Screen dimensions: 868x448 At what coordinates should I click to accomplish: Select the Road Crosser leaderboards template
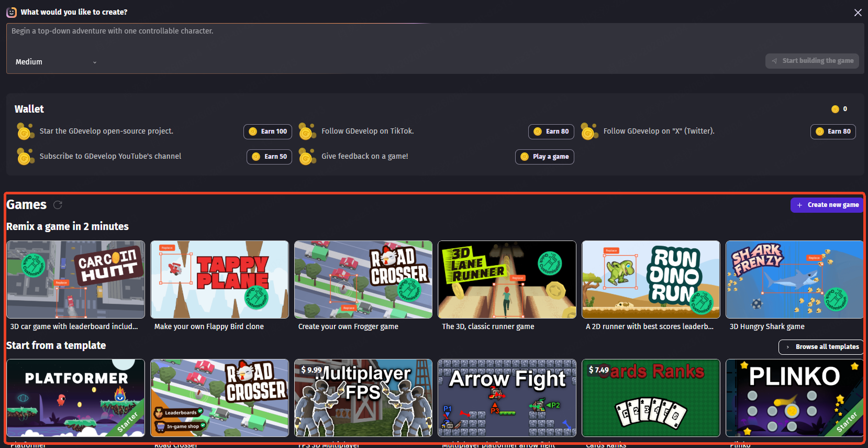[x=219, y=398]
